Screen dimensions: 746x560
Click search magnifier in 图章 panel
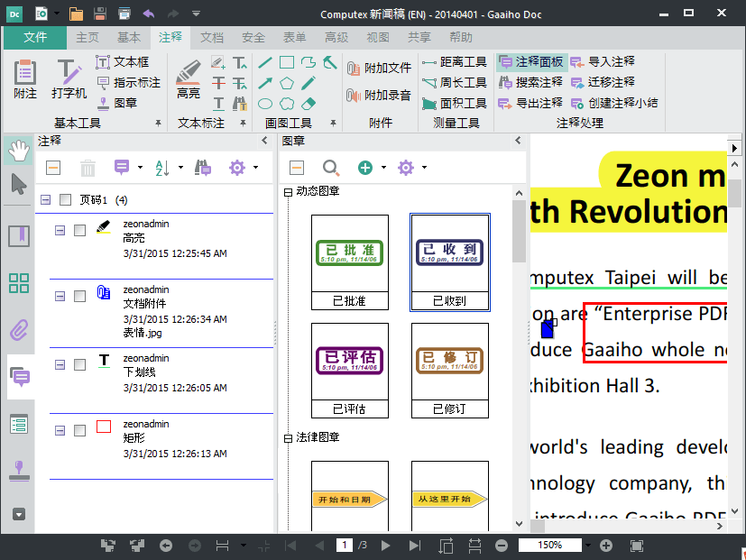[x=331, y=168]
